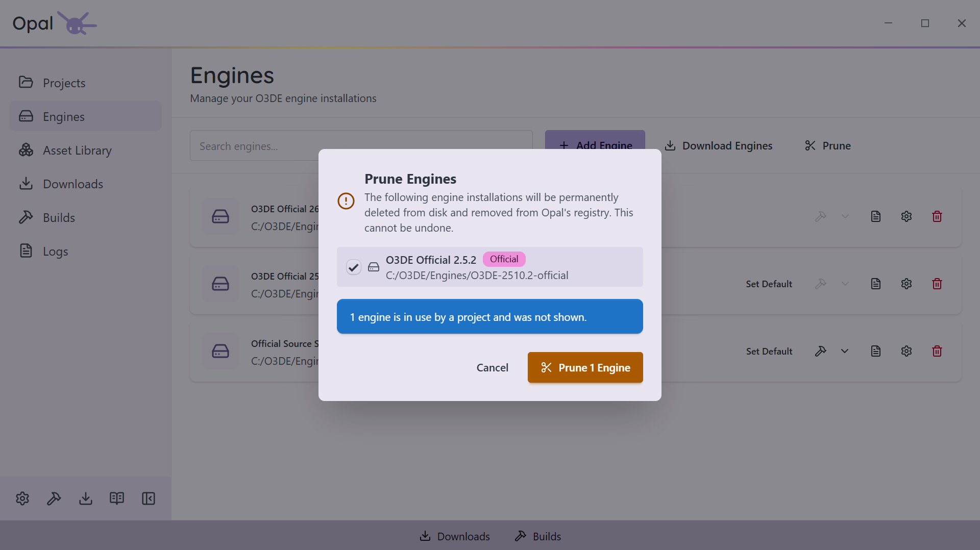Image resolution: width=980 pixels, height=550 pixels.
Task: Open settings gear in sidebar footer
Action: point(22,498)
